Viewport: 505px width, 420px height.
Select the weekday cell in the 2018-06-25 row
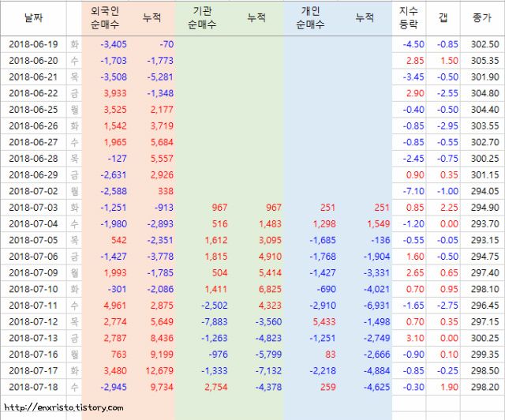click(x=74, y=110)
